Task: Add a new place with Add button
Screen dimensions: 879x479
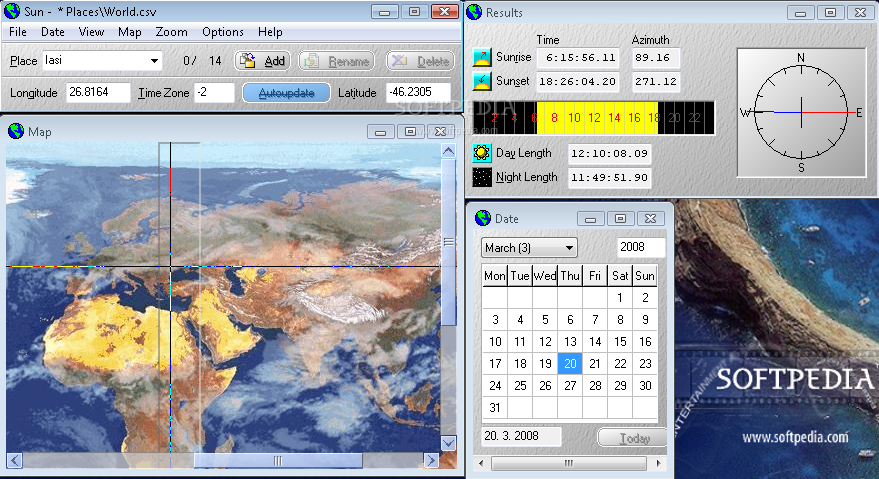Action: click(x=262, y=61)
